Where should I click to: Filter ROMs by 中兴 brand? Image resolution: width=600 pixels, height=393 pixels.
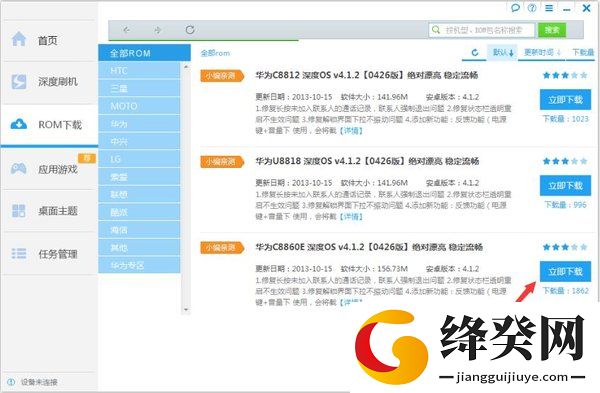click(139, 142)
